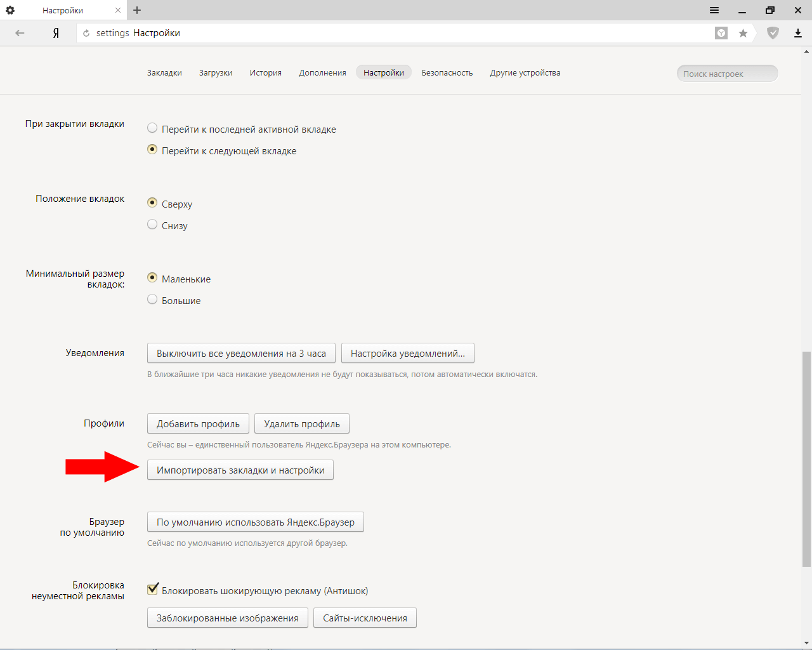
Task: Close the browser window
Action: pos(798,10)
